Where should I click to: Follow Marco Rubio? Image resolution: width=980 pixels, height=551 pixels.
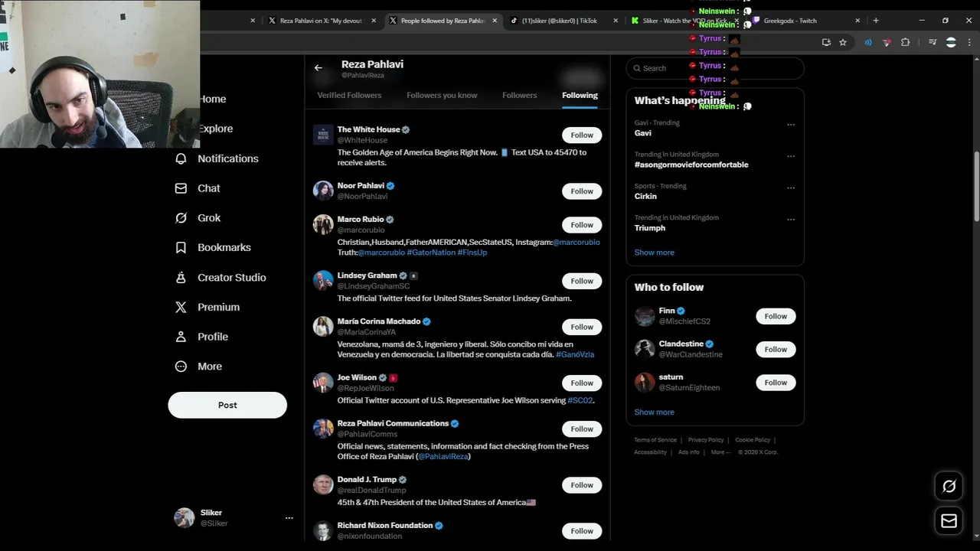click(582, 225)
